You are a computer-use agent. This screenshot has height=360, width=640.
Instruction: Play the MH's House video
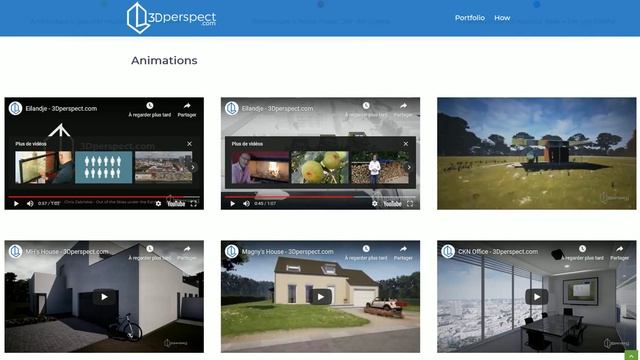[104, 297]
